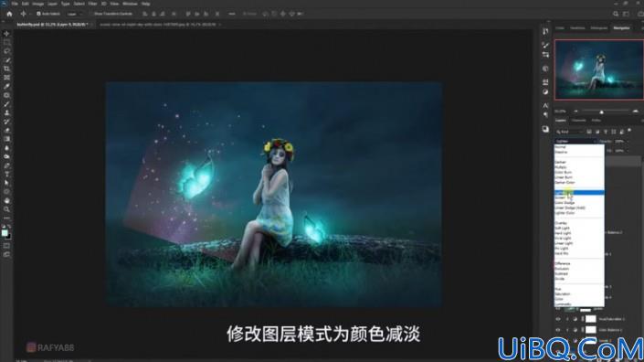The height and width of the screenshot is (362, 644).
Task: Select the Zoom tool
Action: pyautogui.click(x=6, y=209)
